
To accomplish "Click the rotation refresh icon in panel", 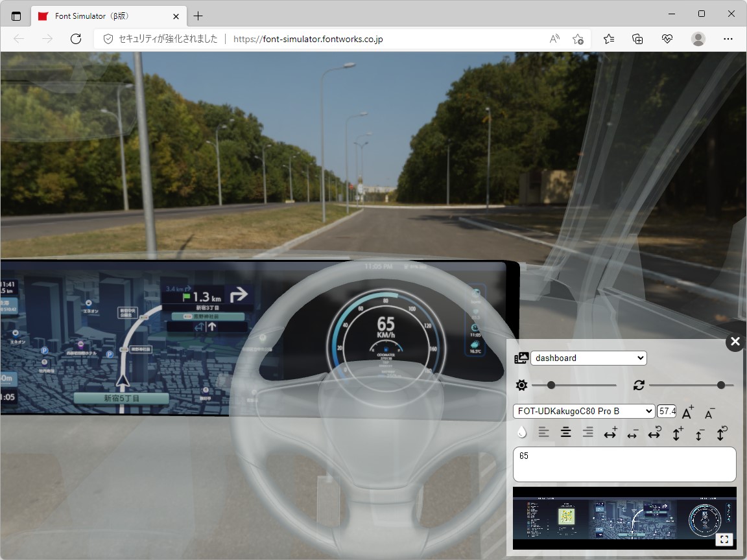I will coord(639,385).
